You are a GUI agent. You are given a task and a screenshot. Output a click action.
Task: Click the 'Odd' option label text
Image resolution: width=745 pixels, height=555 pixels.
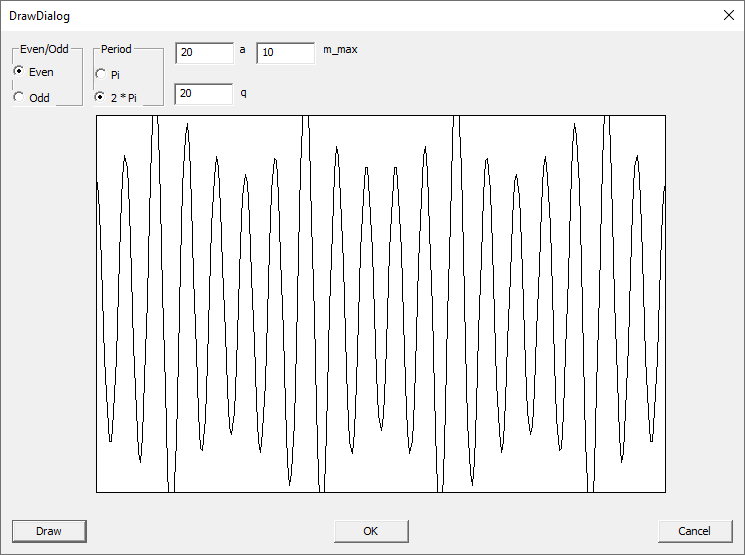[x=40, y=98]
